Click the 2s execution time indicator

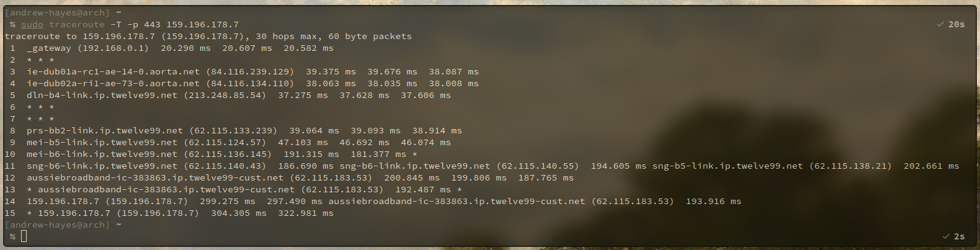960,236
